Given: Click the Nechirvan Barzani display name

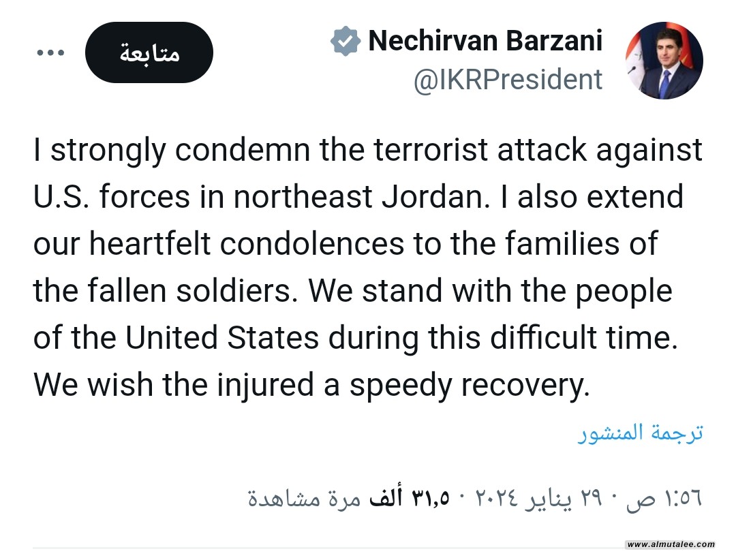Looking at the screenshot, I should coord(485,41).
